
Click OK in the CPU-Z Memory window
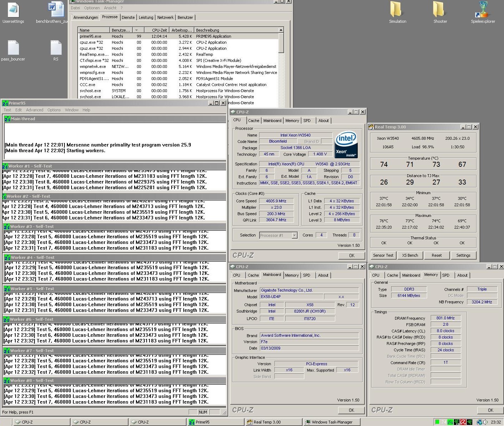pyautogui.click(x=490, y=410)
